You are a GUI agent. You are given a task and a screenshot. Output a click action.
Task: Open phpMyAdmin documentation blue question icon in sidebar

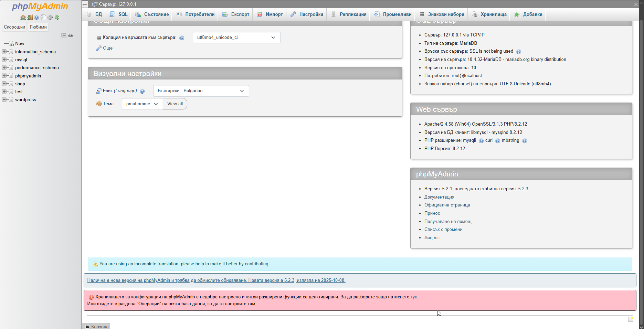tap(36, 17)
